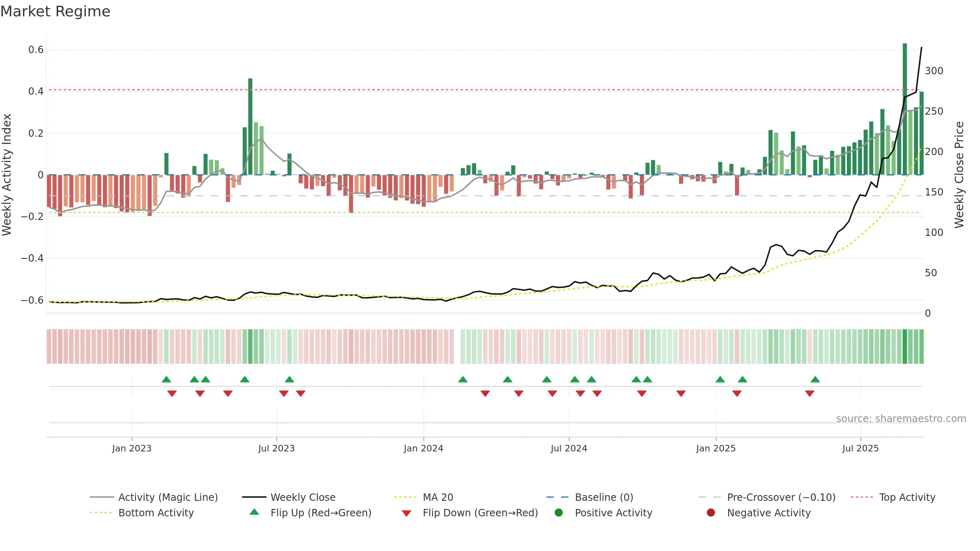Click the −0.6 tick on the activity axis
This screenshot has width=980, height=551.
pos(32,300)
